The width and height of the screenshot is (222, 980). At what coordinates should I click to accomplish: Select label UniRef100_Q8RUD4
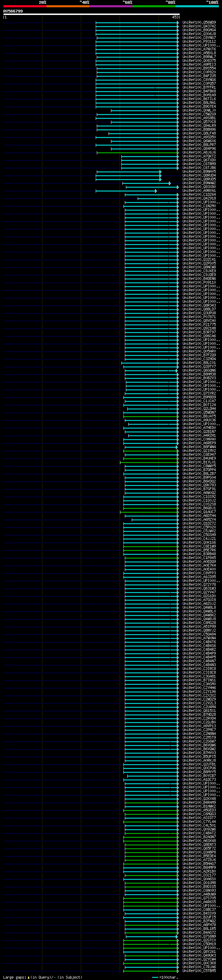[199, 175]
